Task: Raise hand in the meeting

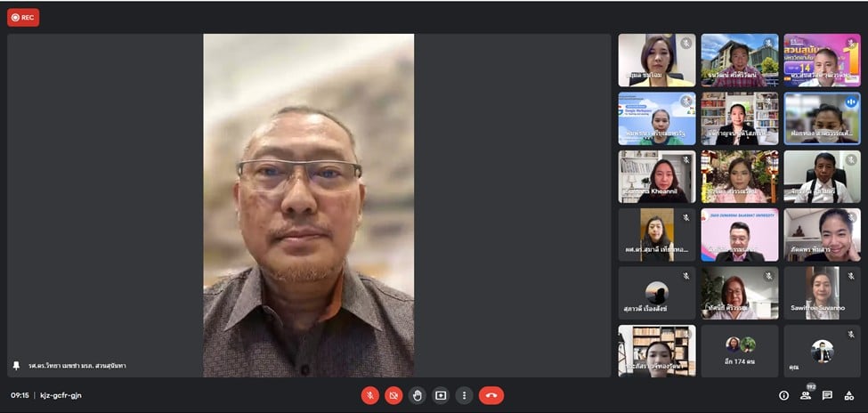Action: click(x=417, y=395)
